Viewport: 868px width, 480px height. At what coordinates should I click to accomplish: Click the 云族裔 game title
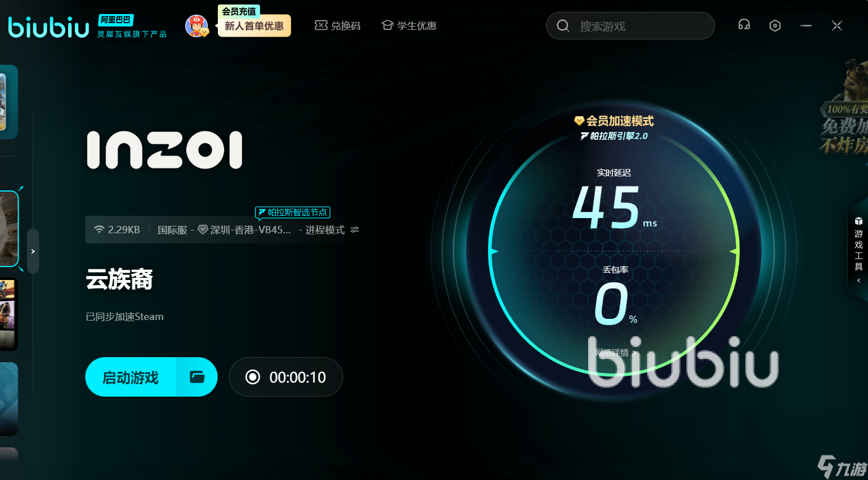(x=119, y=279)
